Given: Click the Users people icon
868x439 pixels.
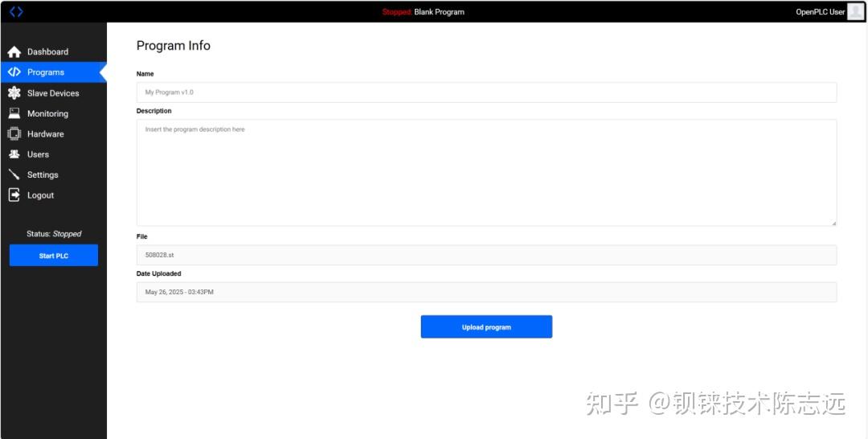Looking at the screenshot, I should click(14, 154).
